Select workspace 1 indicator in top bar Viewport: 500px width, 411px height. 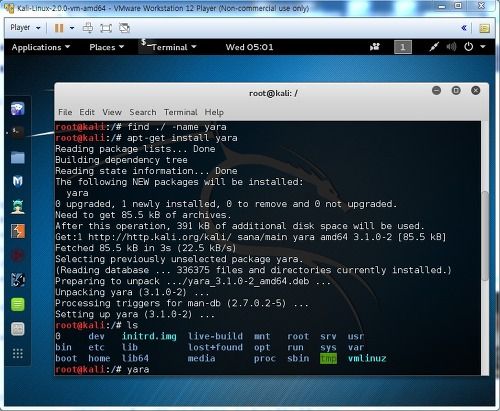point(403,47)
